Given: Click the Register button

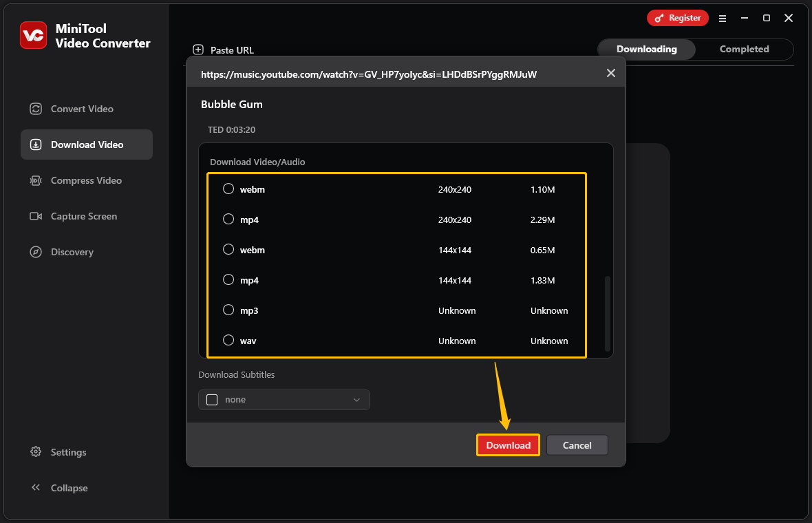Looking at the screenshot, I should tap(677, 18).
